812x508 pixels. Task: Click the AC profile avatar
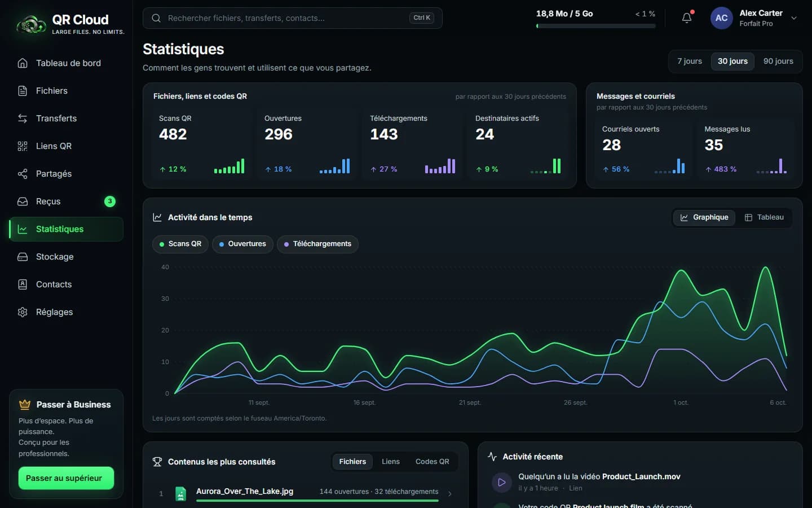pyautogui.click(x=721, y=18)
